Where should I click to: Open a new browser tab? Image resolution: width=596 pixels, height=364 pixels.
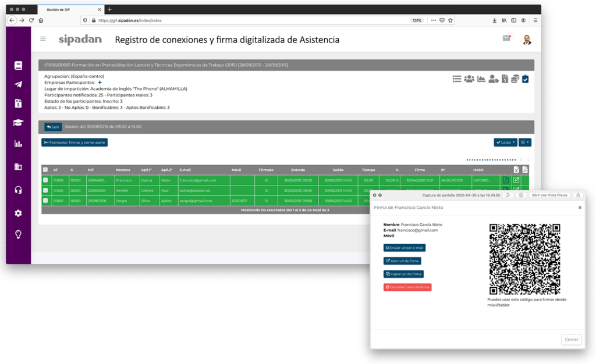[109, 9]
